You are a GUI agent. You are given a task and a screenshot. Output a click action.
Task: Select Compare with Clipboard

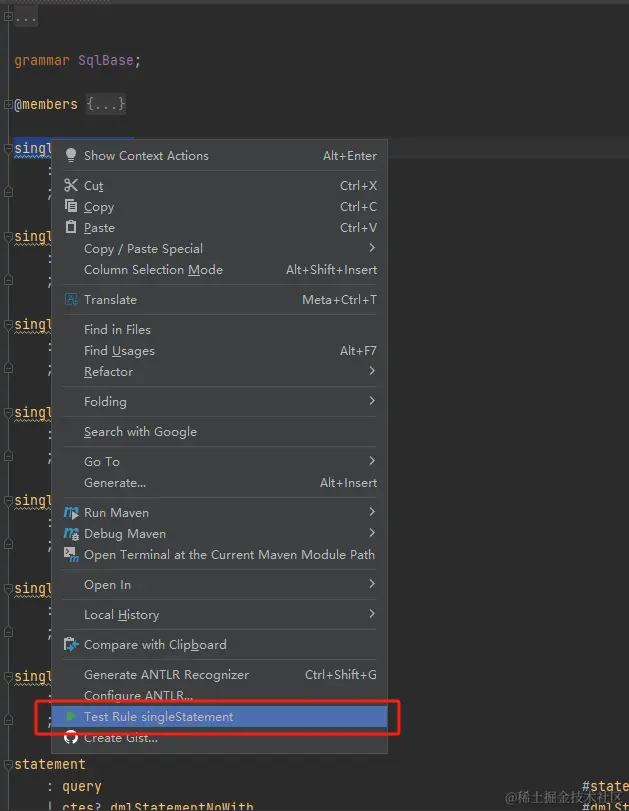coord(220,644)
